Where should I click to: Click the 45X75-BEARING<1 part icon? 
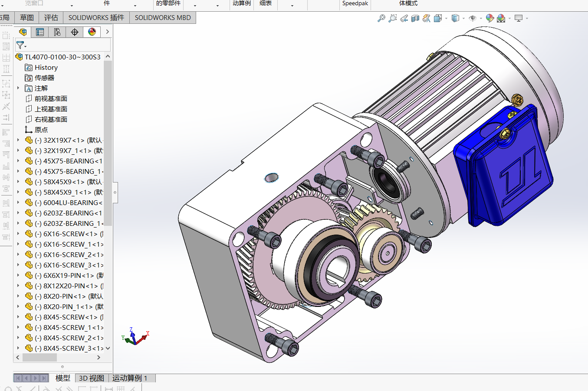click(x=29, y=161)
